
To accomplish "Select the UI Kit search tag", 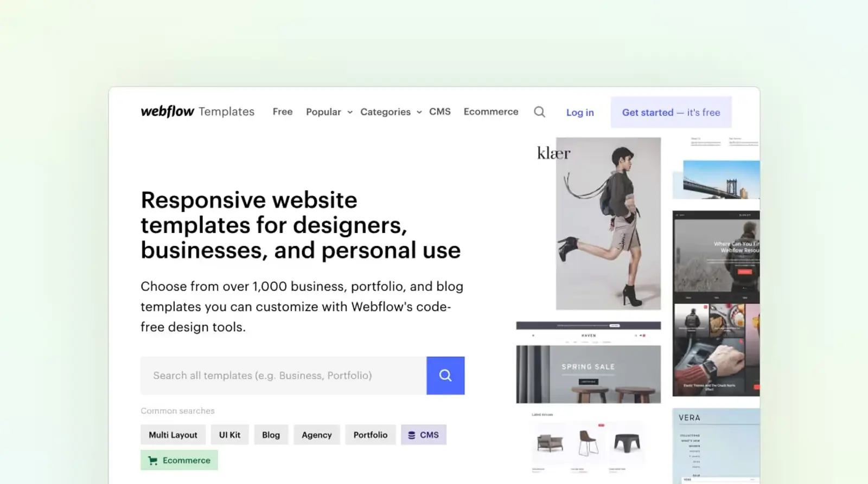I will point(229,435).
